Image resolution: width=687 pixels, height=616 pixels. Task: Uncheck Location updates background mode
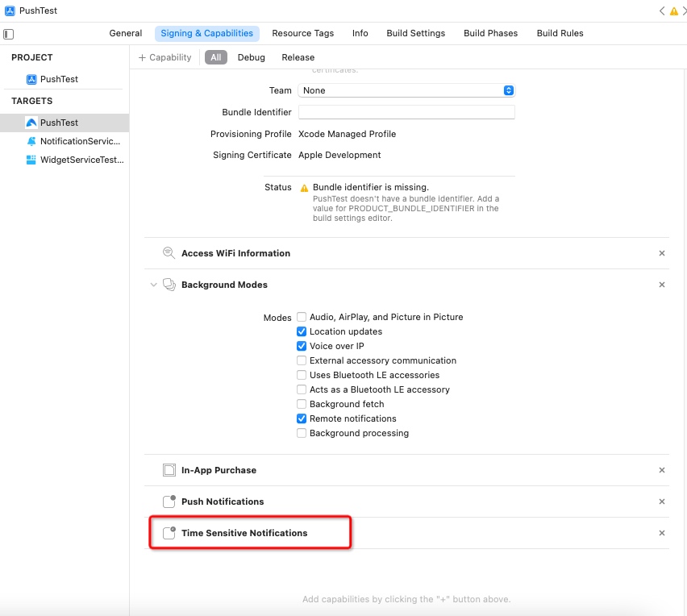(302, 331)
